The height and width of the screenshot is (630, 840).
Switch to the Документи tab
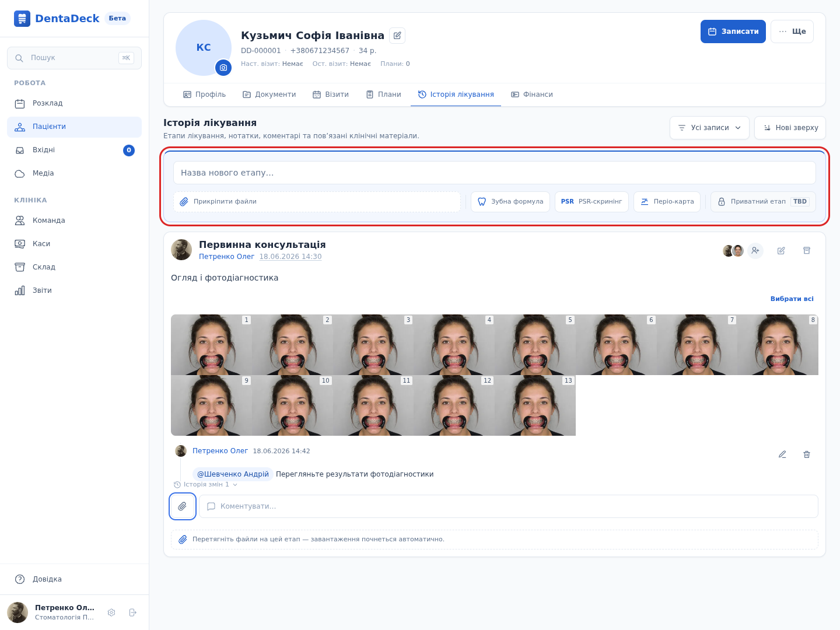click(x=269, y=94)
